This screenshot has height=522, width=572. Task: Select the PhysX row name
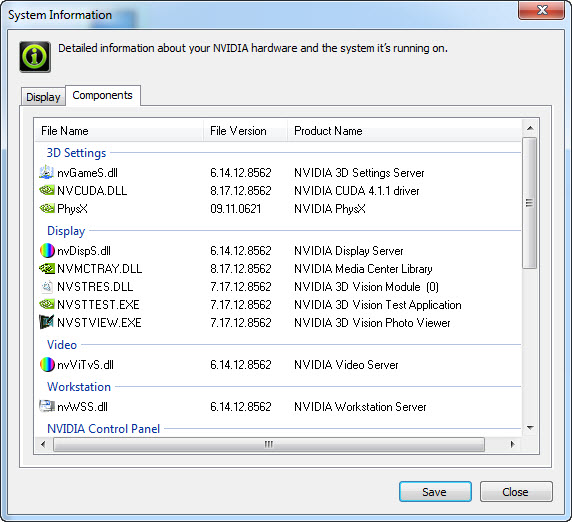point(72,209)
